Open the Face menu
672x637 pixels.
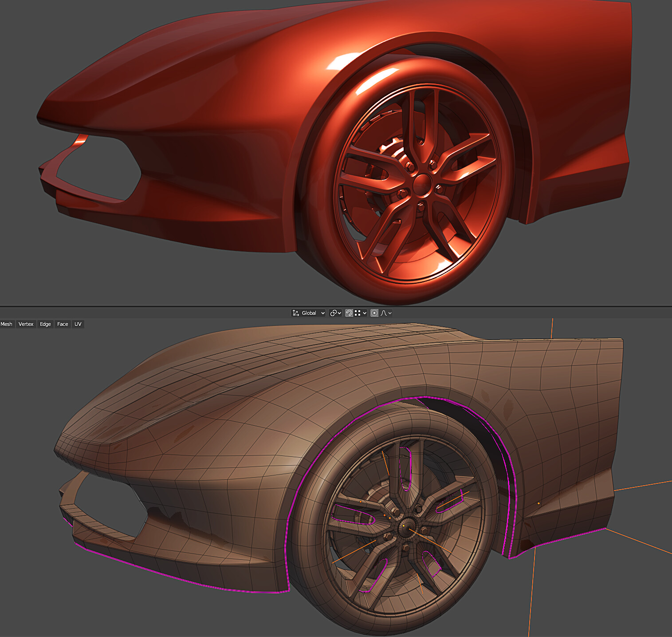click(x=63, y=324)
